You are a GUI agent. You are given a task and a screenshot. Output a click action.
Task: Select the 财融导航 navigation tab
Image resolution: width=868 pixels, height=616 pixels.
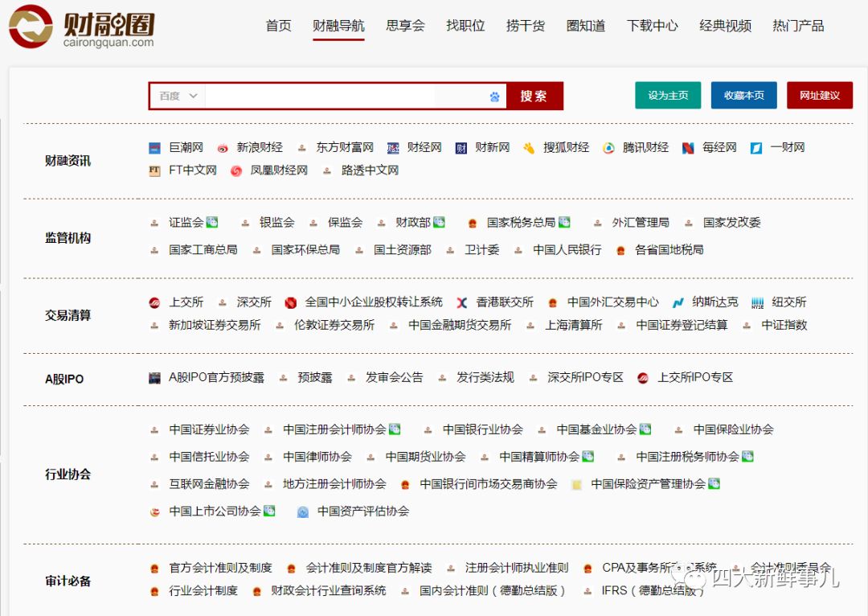coord(338,26)
